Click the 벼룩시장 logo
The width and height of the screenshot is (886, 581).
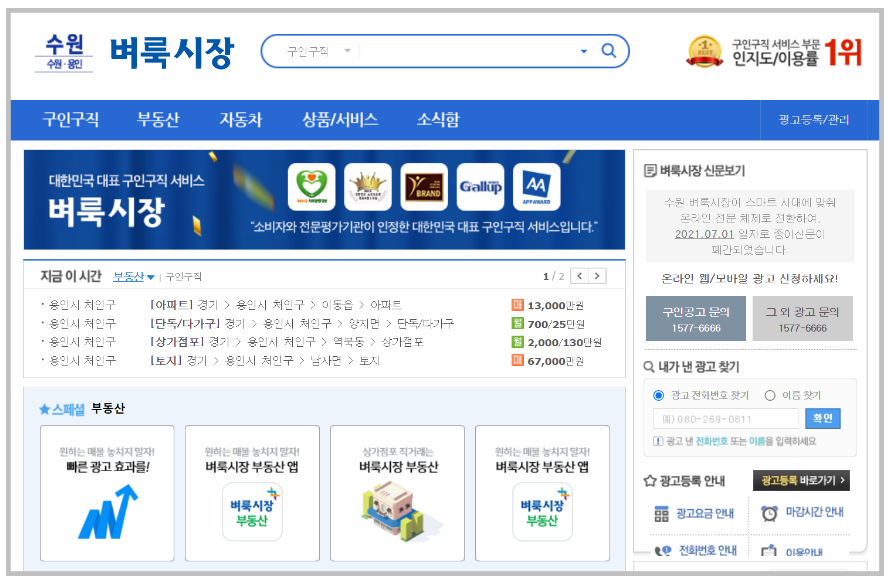tap(171, 53)
